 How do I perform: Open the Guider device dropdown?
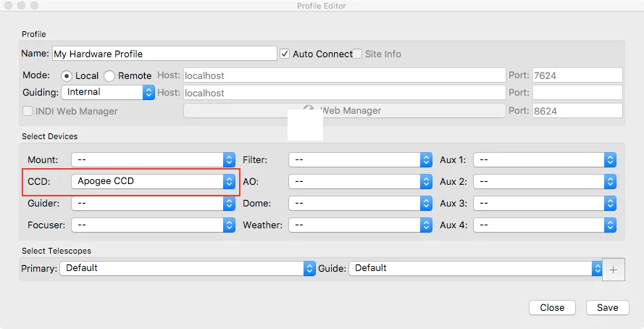pos(153,204)
